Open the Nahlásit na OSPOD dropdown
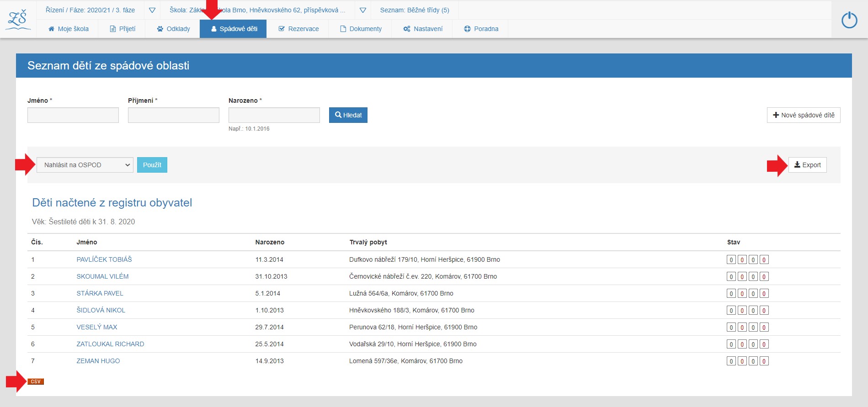 [85, 165]
